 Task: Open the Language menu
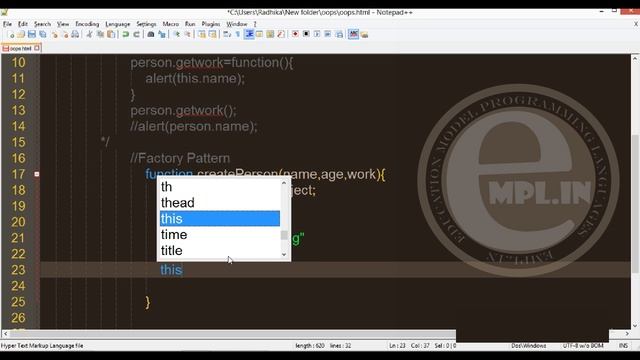[x=118, y=24]
